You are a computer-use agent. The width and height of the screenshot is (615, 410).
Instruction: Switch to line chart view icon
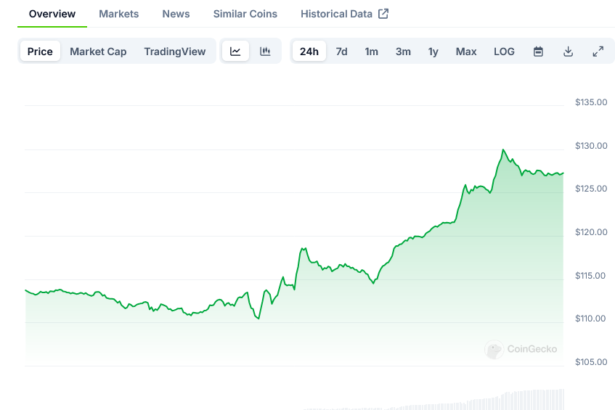click(x=235, y=52)
